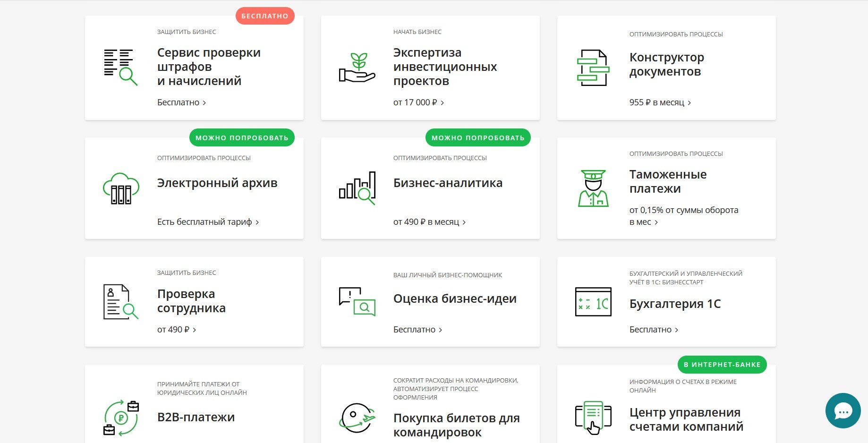Screen dimensions: 868x443
Task: Click the cloud archive folders icon
Action: tap(121, 188)
